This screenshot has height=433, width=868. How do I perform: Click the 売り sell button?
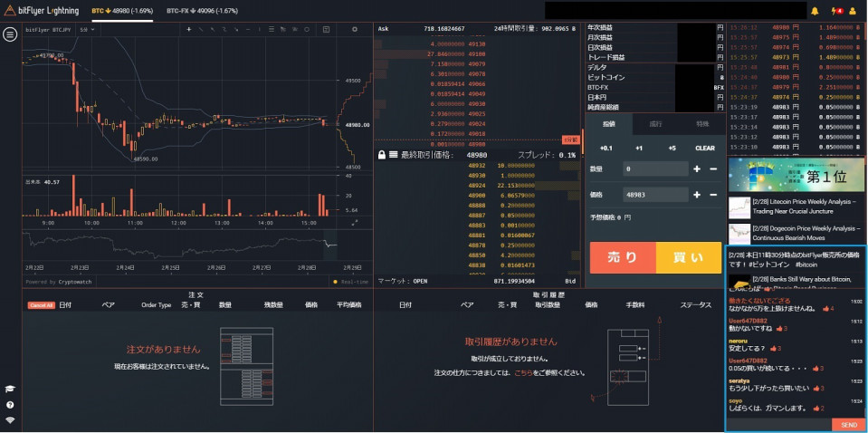pyautogui.click(x=623, y=257)
